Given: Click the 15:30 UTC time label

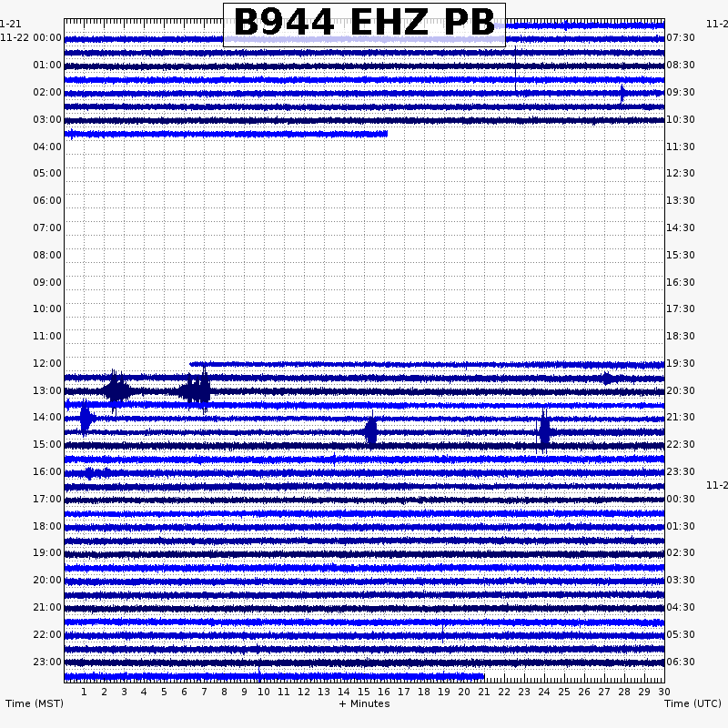Looking at the screenshot, I should point(681,256).
